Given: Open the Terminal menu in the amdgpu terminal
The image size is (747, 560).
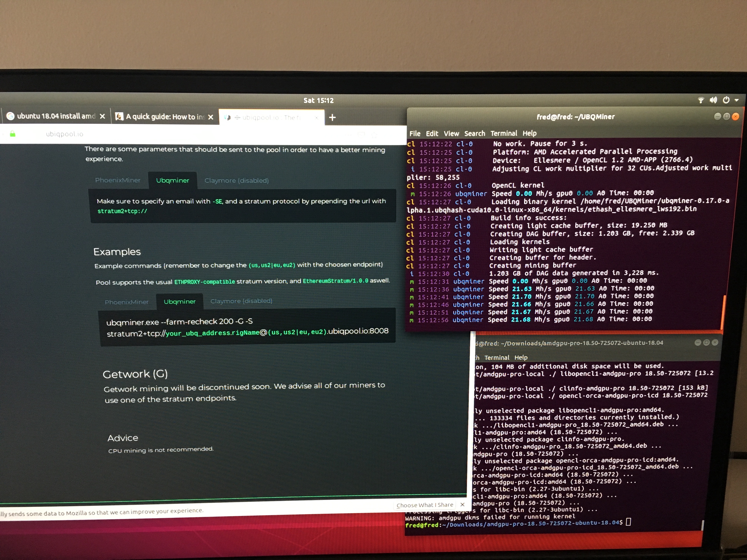Looking at the screenshot, I should pyautogui.click(x=497, y=357).
